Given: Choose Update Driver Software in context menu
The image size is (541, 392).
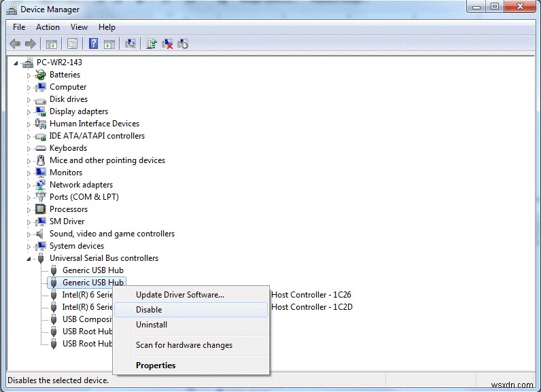Looking at the screenshot, I should (190, 295).
